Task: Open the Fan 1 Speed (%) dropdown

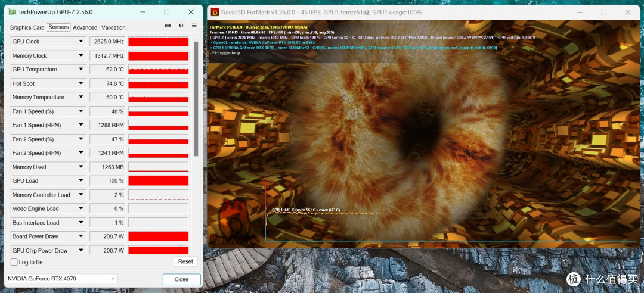Action: (81, 111)
